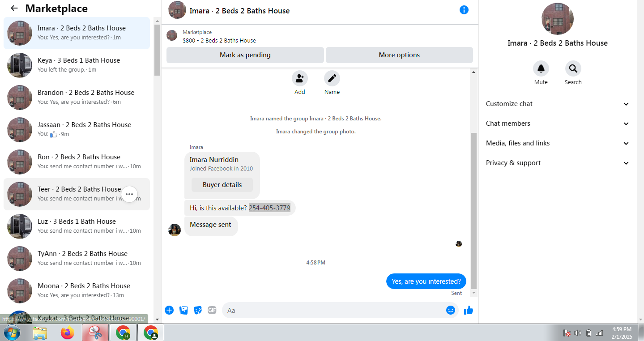Open options menu for Teer conversation
This screenshot has height=341, width=644.
(129, 194)
